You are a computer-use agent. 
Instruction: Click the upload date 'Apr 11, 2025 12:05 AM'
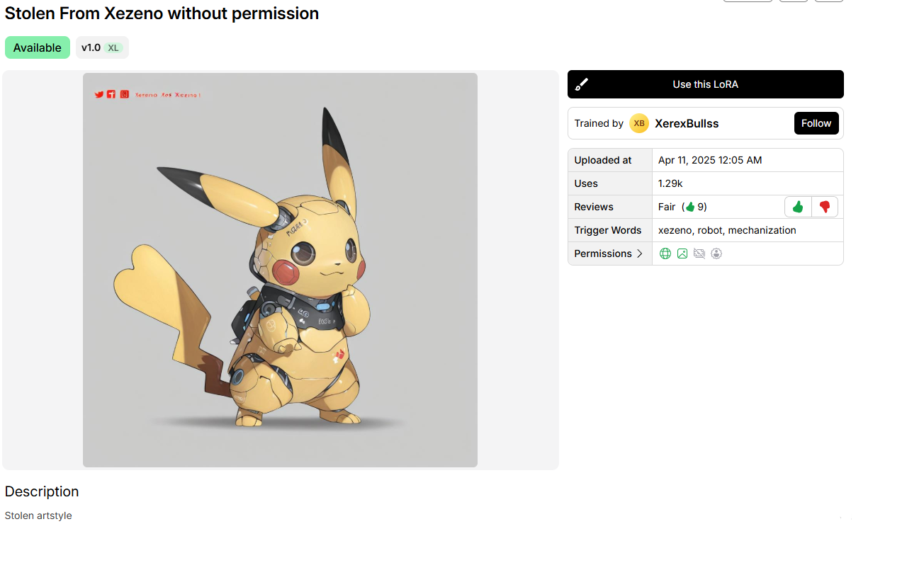(x=710, y=160)
